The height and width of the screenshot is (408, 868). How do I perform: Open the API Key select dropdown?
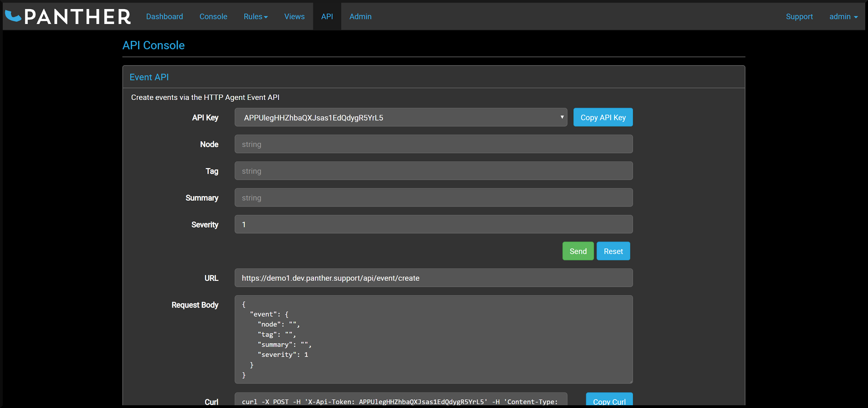click(x=401, y=117)
